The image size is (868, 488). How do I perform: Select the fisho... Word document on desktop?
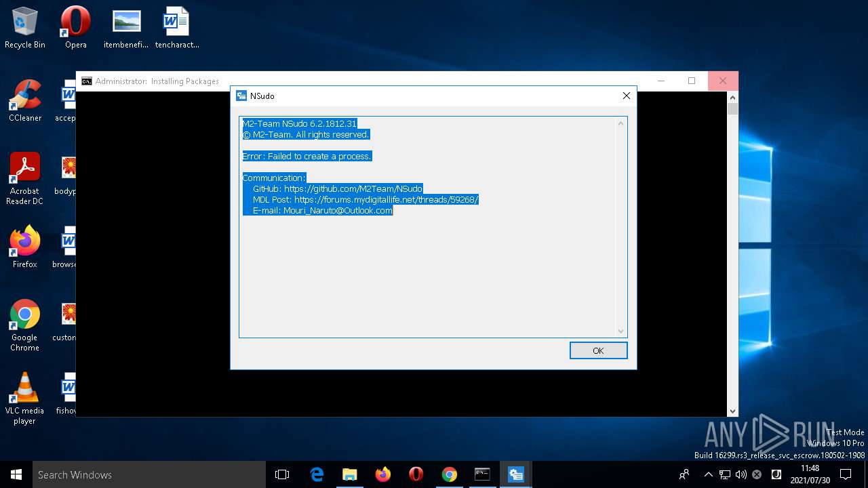[66, 394]
